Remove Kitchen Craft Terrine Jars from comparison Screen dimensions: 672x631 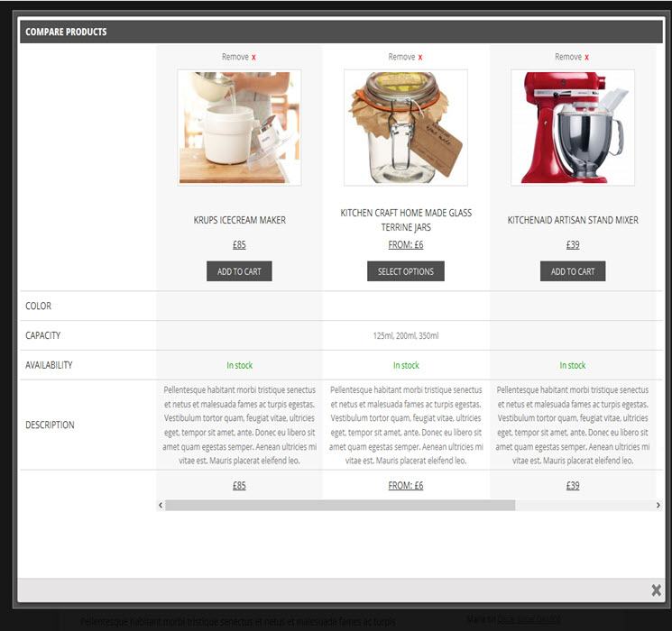pyautogui.click(x=405, y=57)
